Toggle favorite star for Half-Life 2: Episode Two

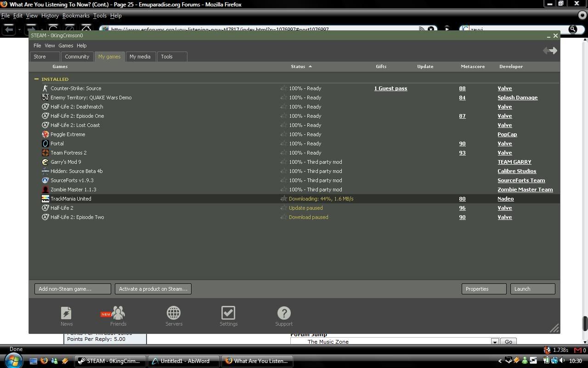pyautogui.click(x=283, y=217)
